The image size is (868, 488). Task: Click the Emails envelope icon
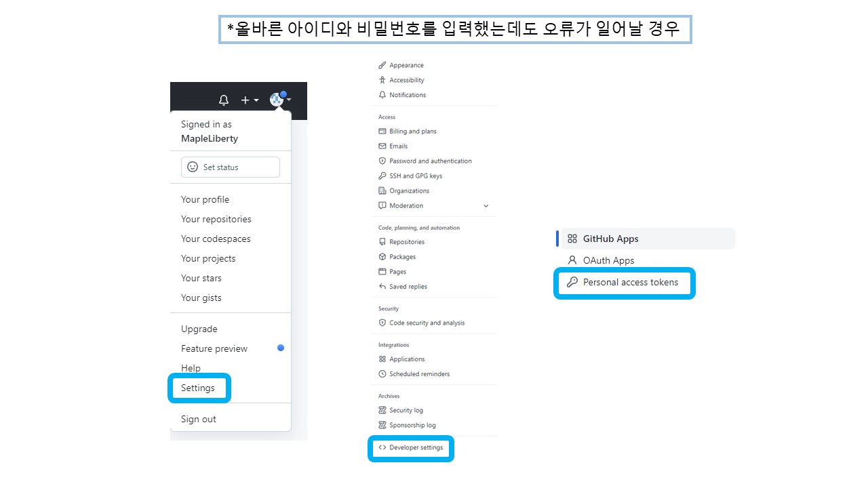pyautogui.click(x=382, y=146)
